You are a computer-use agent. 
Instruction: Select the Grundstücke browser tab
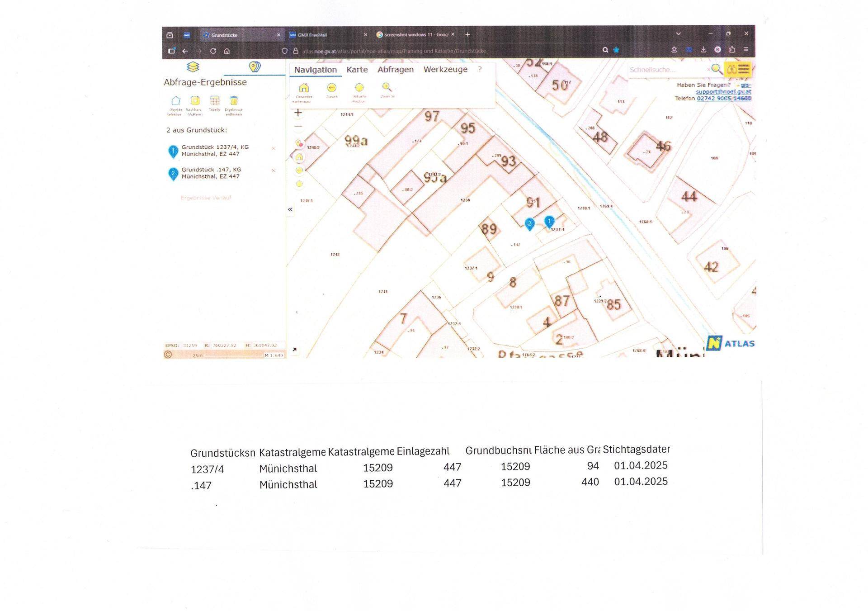(x=242, y=35)
